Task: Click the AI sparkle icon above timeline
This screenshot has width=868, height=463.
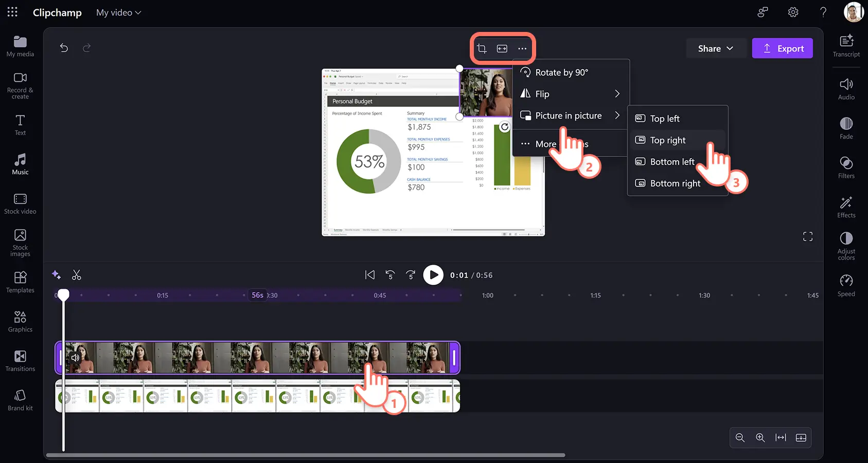Action: pos(57,275)
